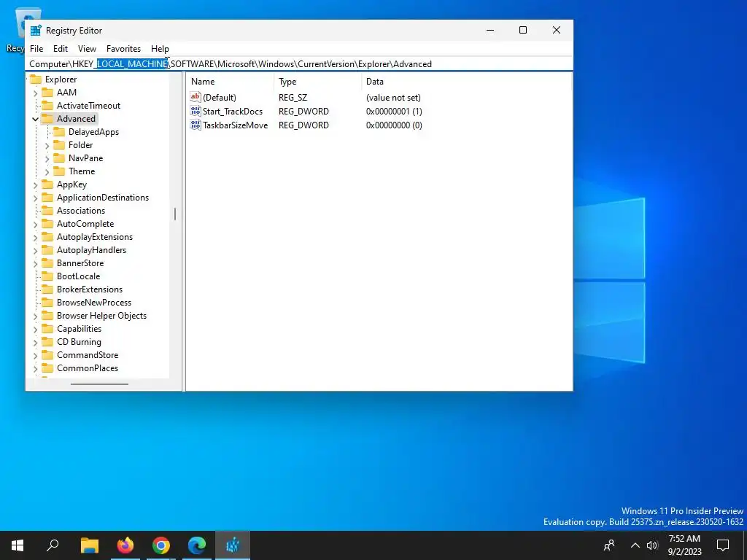Open taskbar Search
This screenshot has width=747, height=560.
(x=53, y=545)
